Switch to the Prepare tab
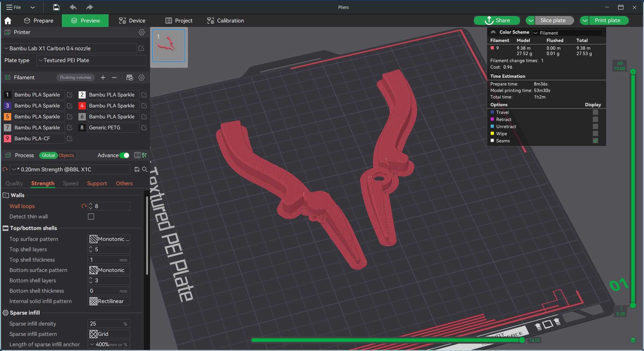644x351 pixels. click(39, 21)
